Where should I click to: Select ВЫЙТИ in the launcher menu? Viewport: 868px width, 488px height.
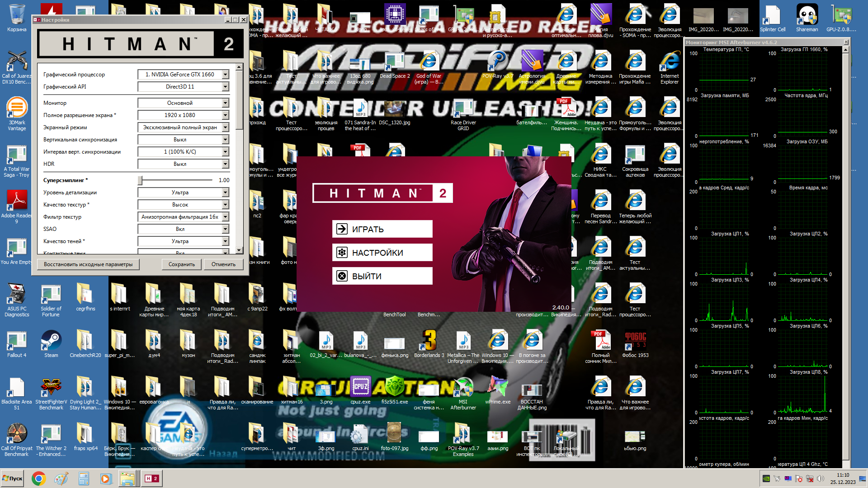(x=382, y=276)
